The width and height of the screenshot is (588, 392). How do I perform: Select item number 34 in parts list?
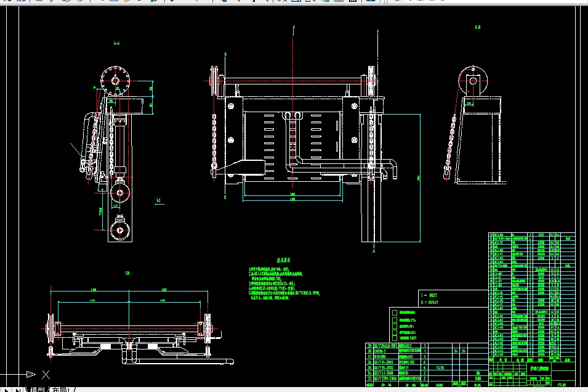[369, 374]
